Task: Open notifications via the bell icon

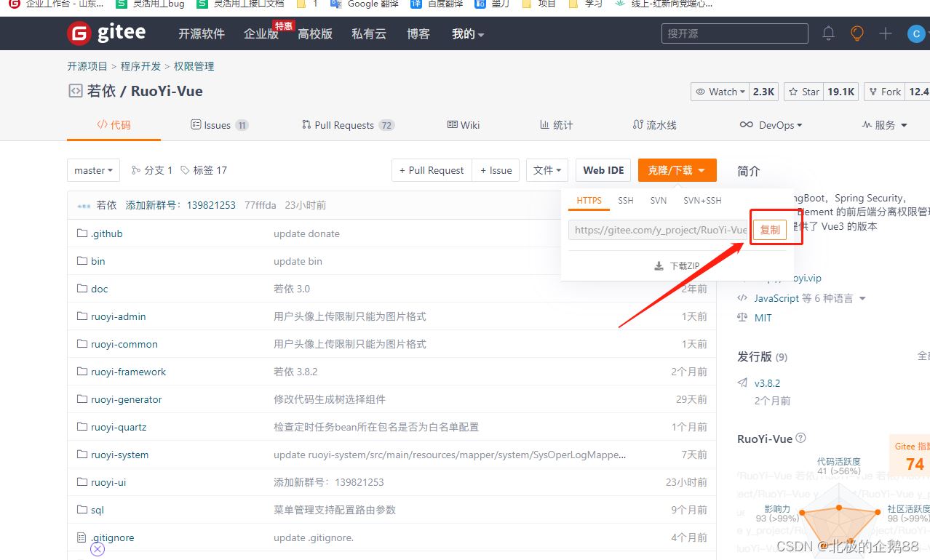Action: pyautogui.click(x=827, y=33)
